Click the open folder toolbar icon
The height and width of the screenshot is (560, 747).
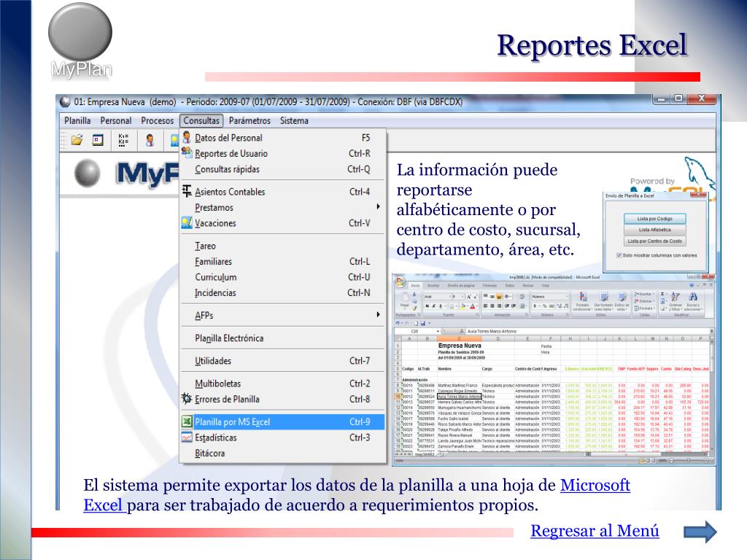pyautogui.click(x=77, y=140)
